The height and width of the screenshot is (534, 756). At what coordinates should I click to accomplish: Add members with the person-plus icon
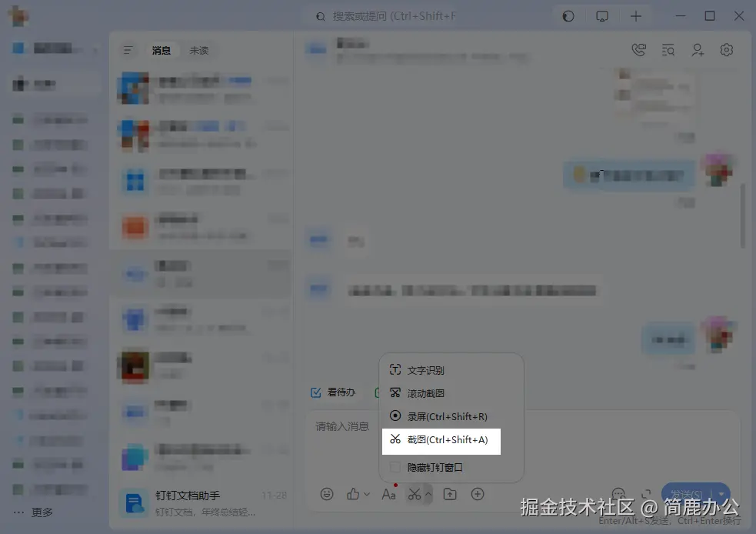[697, 49]
